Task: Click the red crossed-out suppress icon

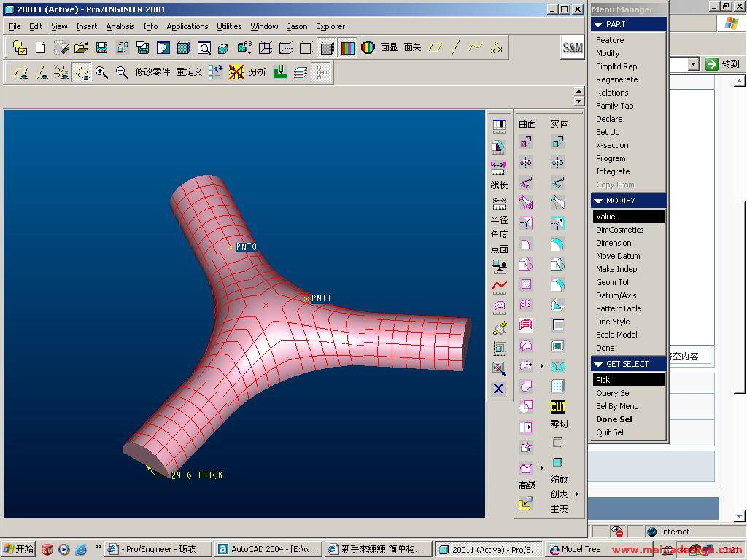Action: (x=236, y=72)
